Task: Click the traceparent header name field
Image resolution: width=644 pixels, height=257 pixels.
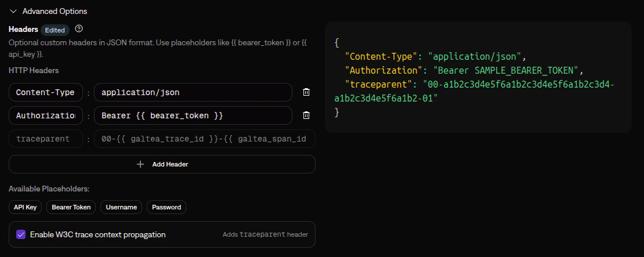Action: click(x=45, y=139)
